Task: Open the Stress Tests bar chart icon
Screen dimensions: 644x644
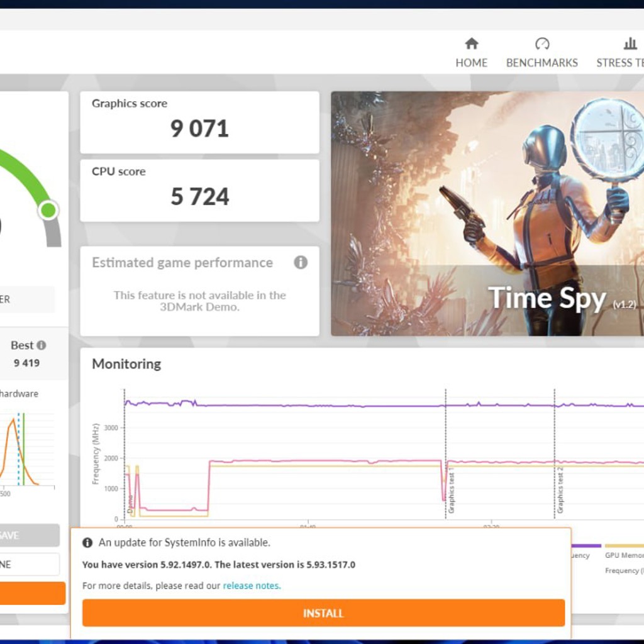Action: coord(630,43)
